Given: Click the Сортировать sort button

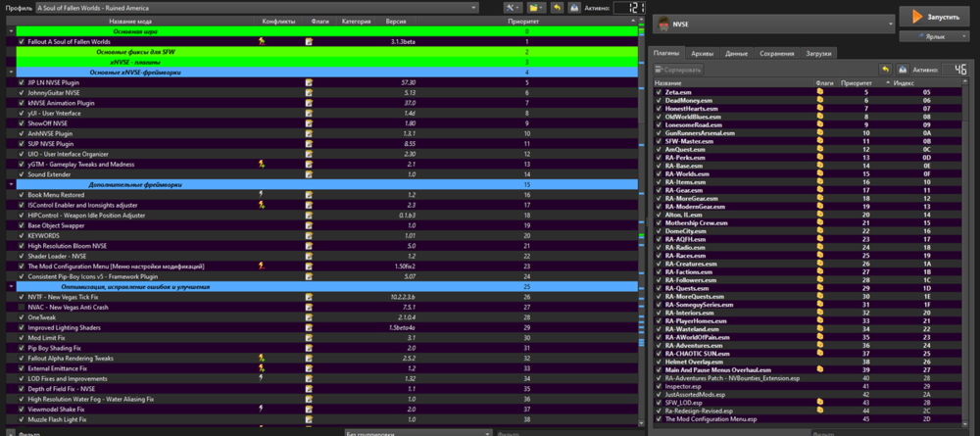Looking at the screenshot, I should pos(679,70).
